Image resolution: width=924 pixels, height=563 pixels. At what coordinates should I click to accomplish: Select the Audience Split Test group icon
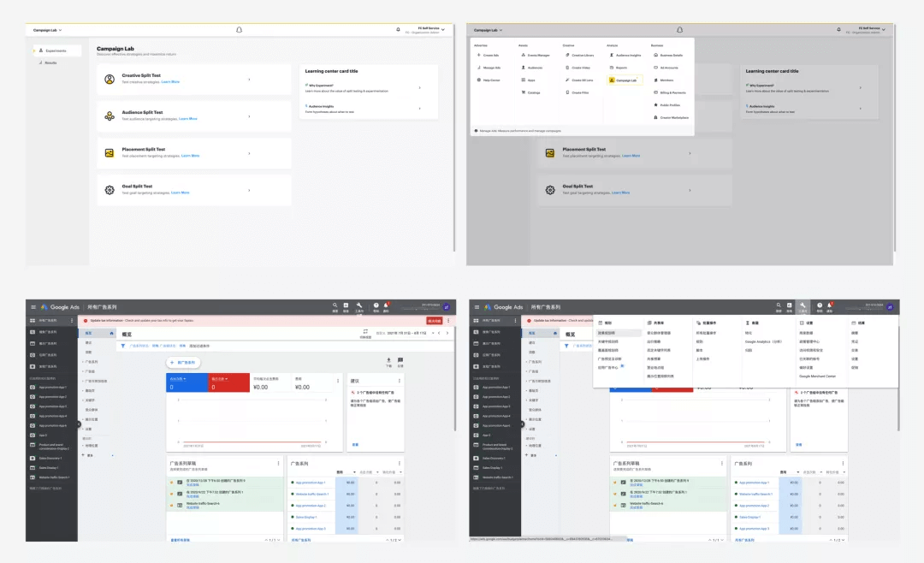110,116
